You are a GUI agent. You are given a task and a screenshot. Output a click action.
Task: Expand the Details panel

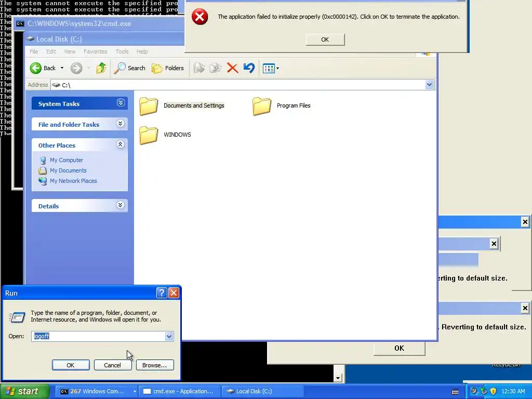click(x=121, y=205)
